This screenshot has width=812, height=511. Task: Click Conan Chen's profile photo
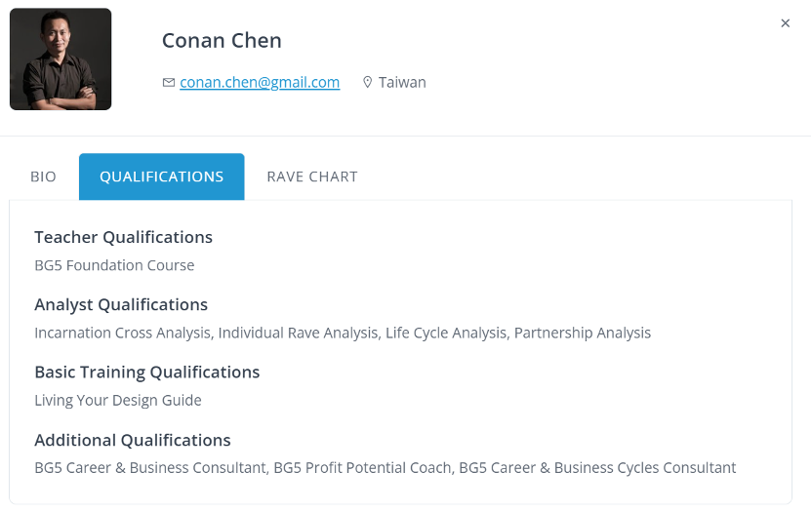[61, 59]
